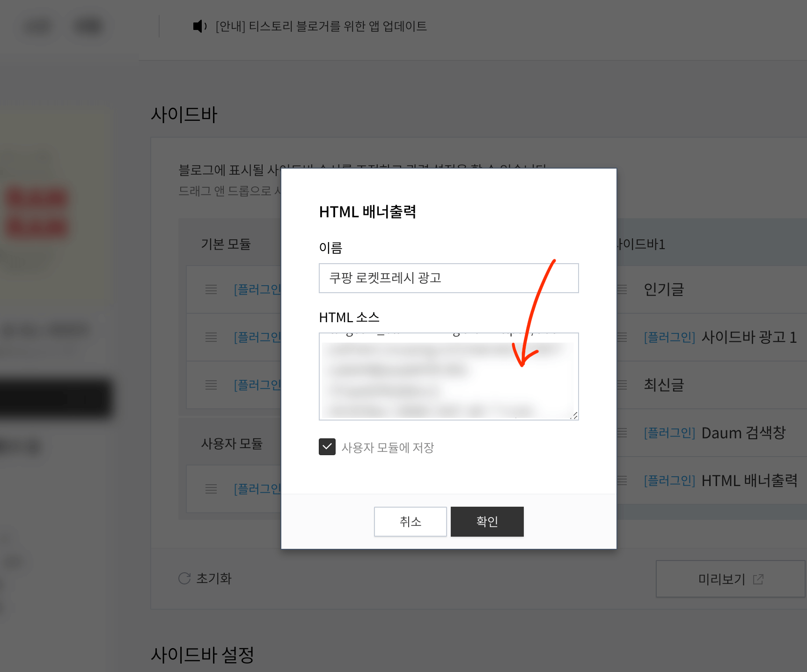Click the speaker announcement icon
Viewport: 807px width, 672px height.
pos(200,26)
